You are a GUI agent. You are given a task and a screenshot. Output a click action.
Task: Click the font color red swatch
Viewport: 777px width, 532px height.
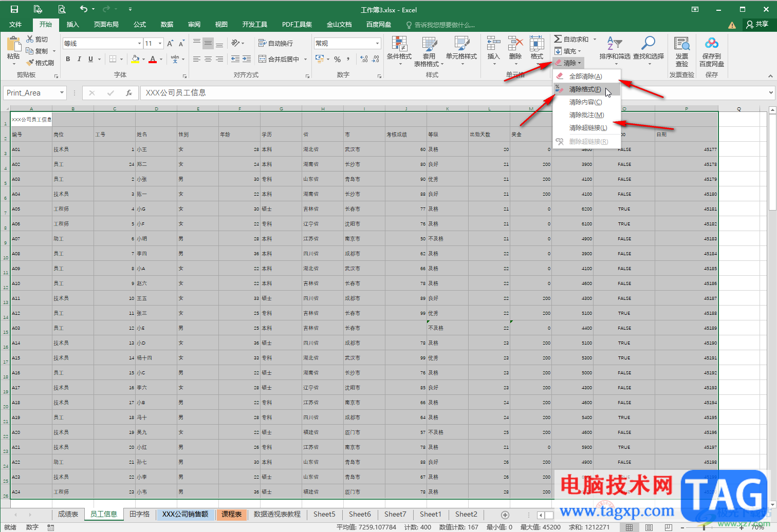pyautogui.click(x=153, y=60)
